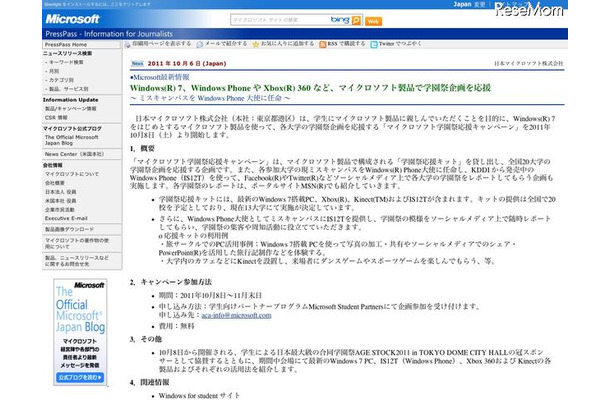Click the Silverlight install notice at top left

tap(97, 4)
